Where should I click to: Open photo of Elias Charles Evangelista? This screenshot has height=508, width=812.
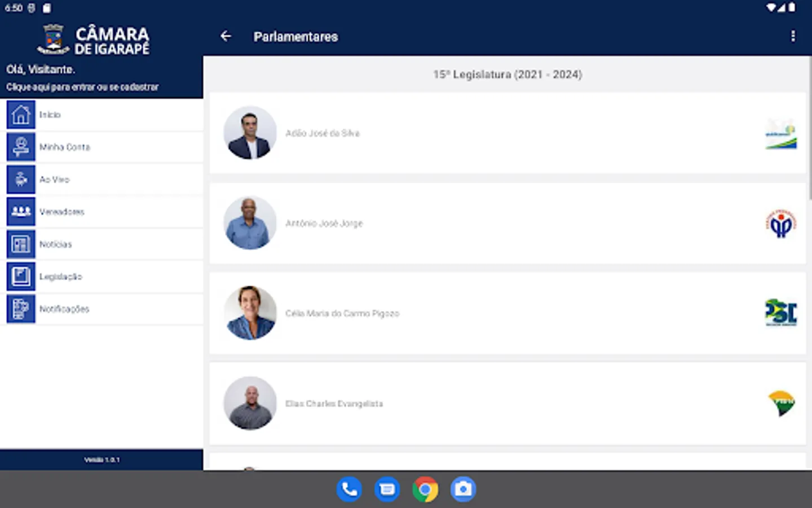[x=250, y=403]
